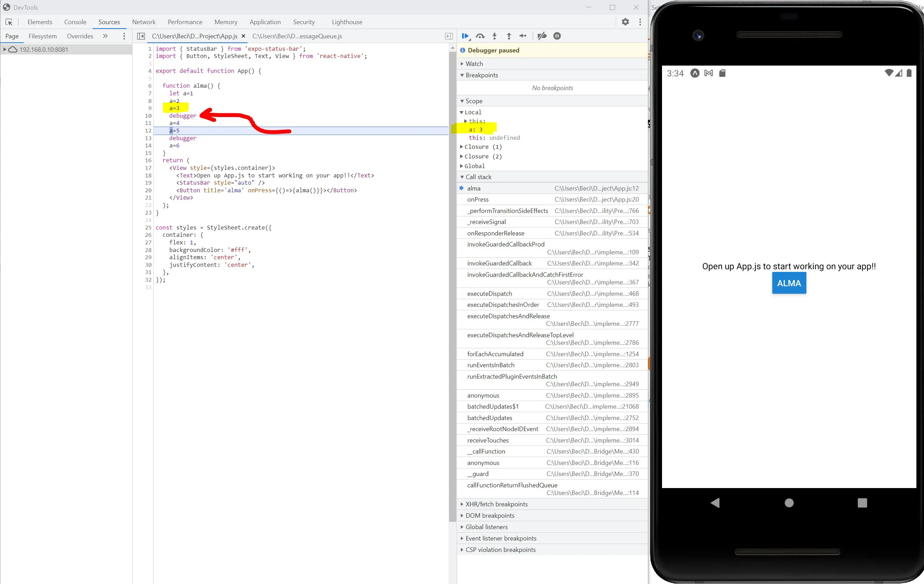Viewport: 924px width, 584px height.
Task: Step into next function call
Action: [495, 36]
